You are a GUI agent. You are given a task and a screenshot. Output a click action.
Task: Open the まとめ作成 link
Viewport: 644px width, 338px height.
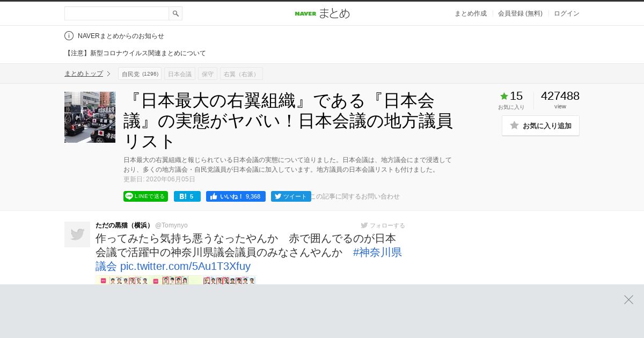coord(471,13)
